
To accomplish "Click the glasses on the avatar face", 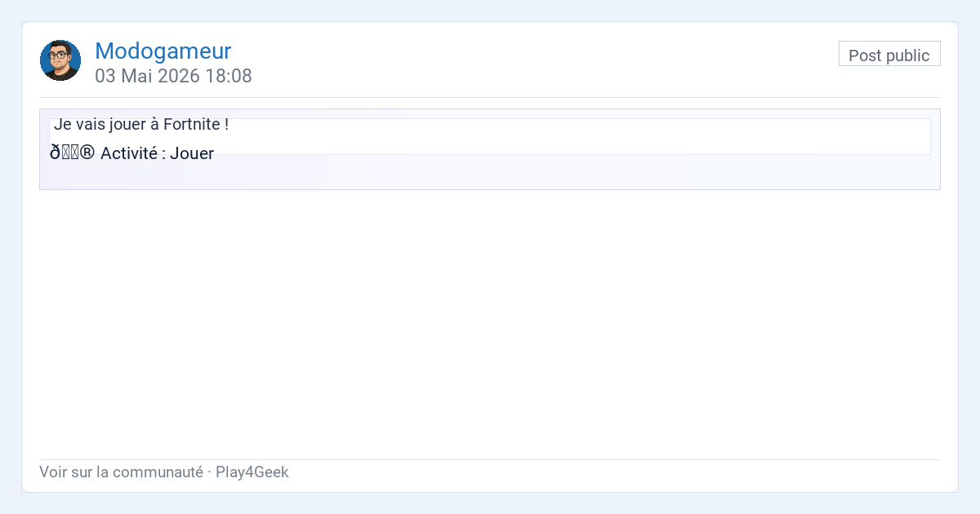I will coord(58,55).
